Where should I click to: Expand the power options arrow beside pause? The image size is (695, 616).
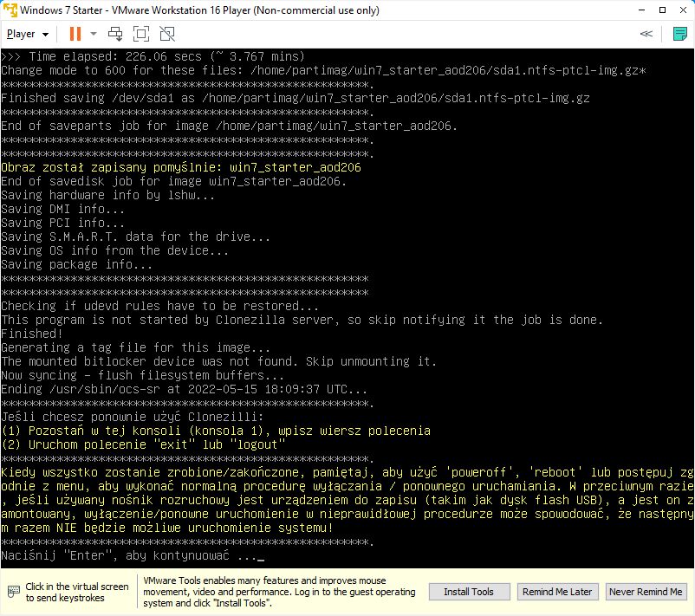coord(94,34)
